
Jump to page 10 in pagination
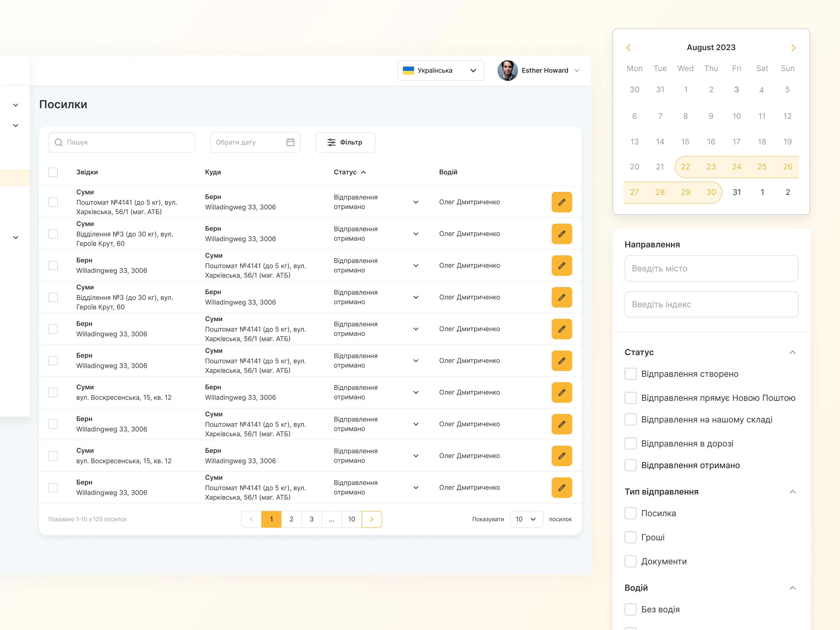[x=351, y=519]
